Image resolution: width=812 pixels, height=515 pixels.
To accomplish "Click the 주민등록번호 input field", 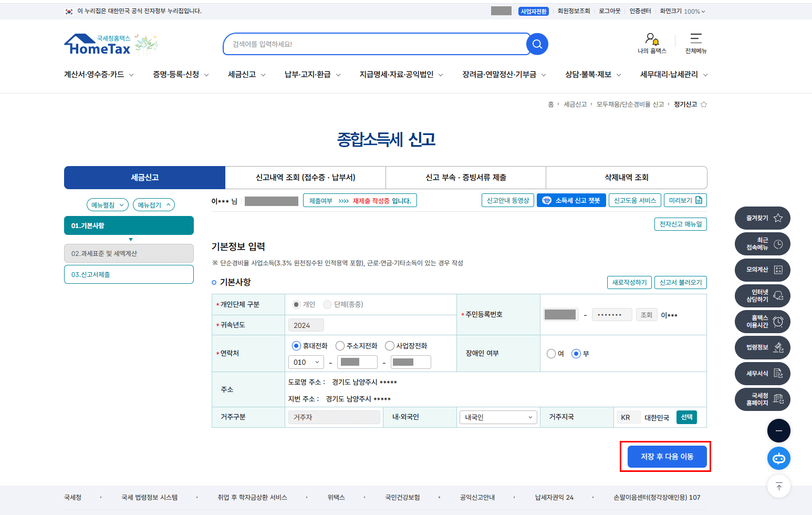I will tap(560, 314).
